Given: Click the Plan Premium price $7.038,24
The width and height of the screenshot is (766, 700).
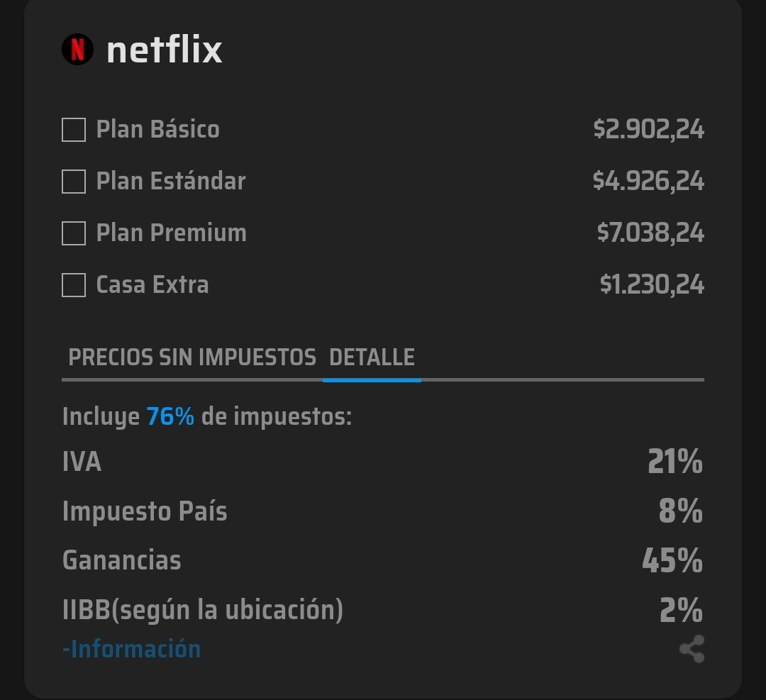Looking at the screenshot, I should coord(650,233).
